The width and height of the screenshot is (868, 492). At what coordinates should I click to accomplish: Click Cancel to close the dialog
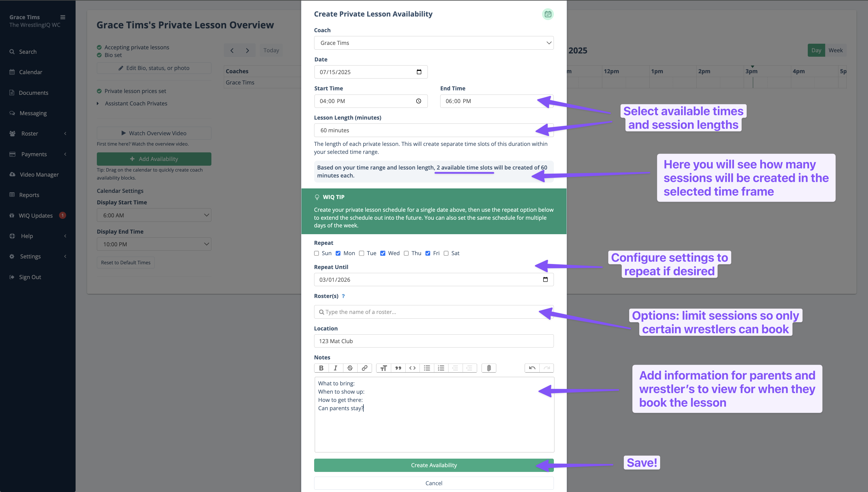point(434,483)
